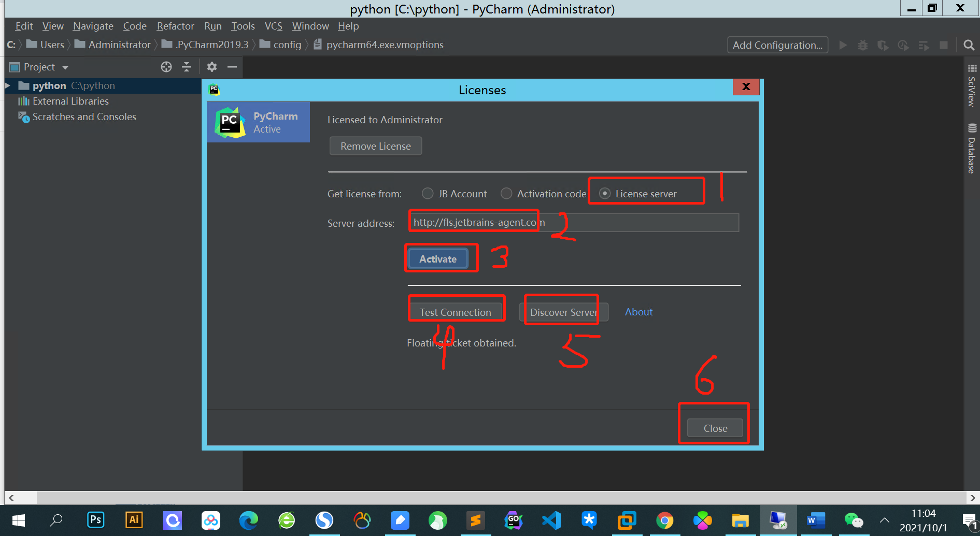The height and width of the screenshot is (536, 980).
Task: Open the Refactor menu
Action: (175, 26)
